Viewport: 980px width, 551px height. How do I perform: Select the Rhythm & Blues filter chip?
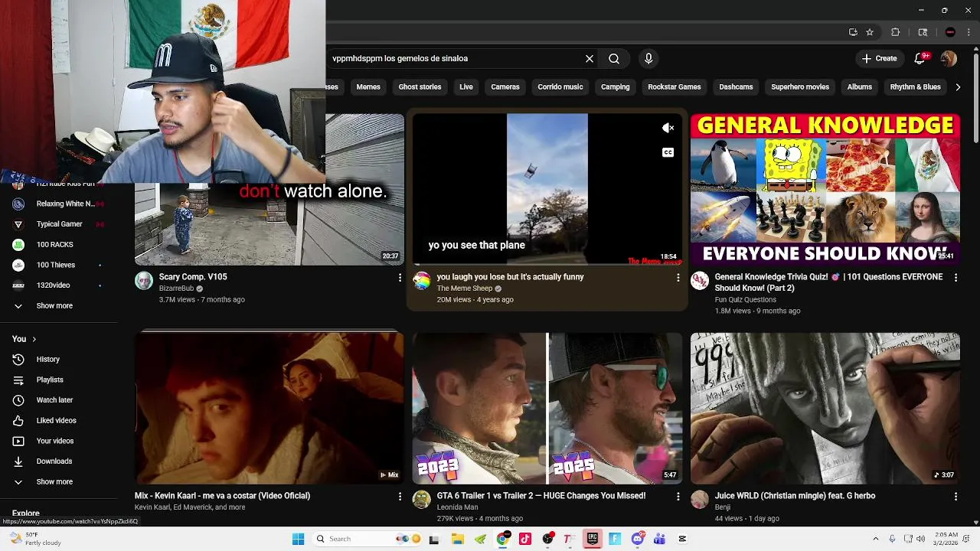(915, 87)
